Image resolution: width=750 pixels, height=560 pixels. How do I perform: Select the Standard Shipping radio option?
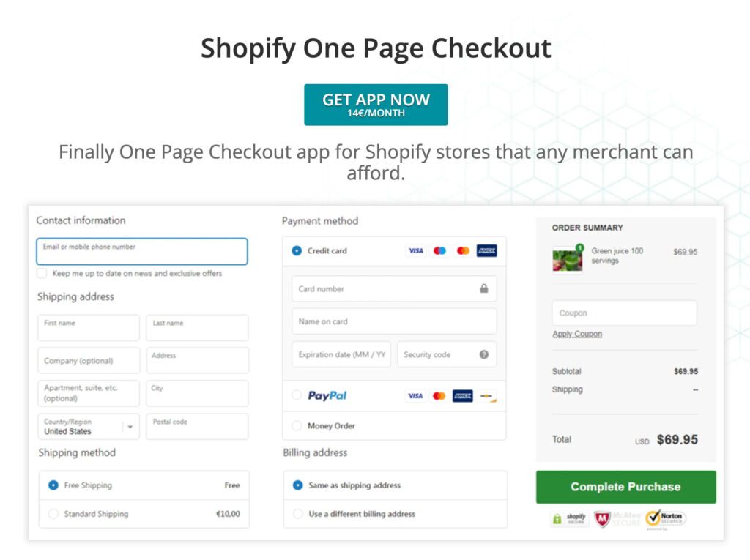(53, 514)
